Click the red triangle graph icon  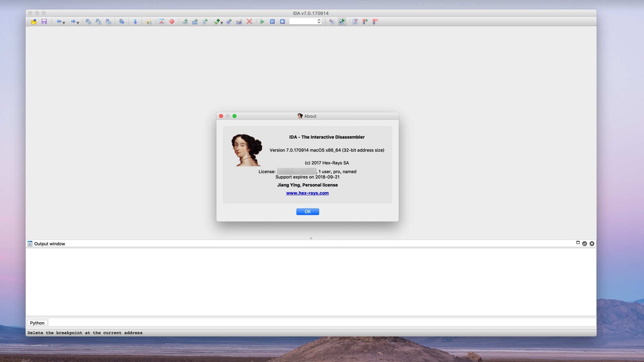(x=162, y=21)
